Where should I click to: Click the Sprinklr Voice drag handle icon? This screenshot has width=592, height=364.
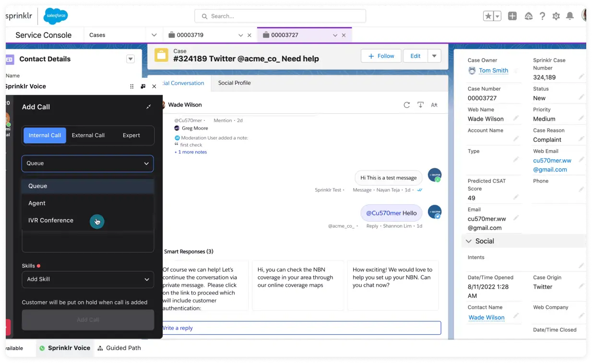(x=132, y=86)
